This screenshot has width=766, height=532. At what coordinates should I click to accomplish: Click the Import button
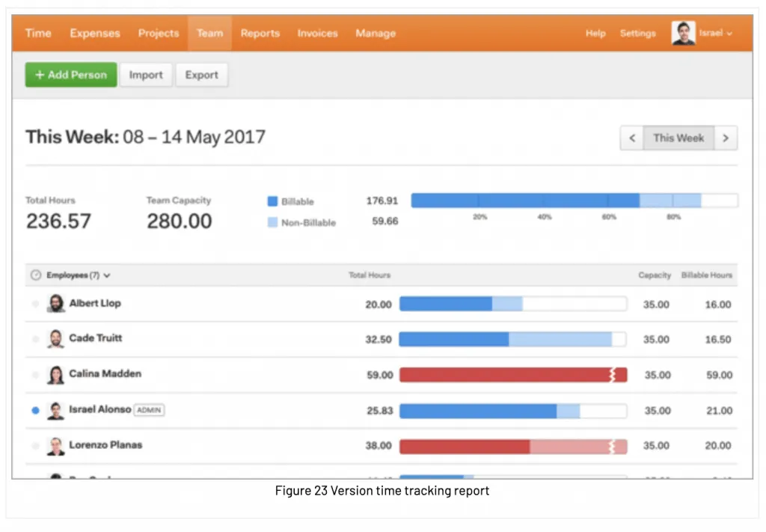click(146, 75)
